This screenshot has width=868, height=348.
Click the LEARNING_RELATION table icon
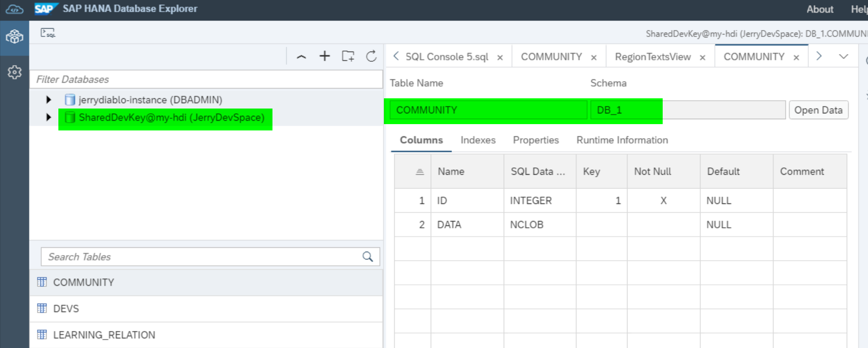pyautogui.click(x=42, y=334)
